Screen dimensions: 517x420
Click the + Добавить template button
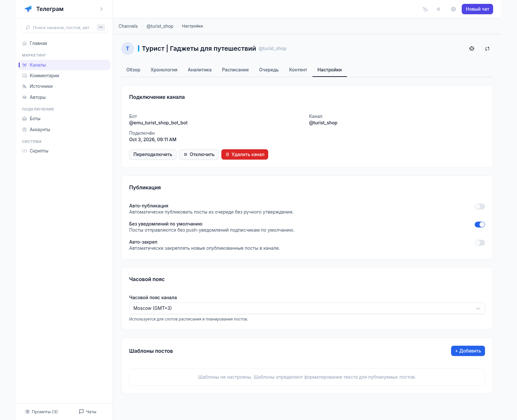[x=468, y=351]
